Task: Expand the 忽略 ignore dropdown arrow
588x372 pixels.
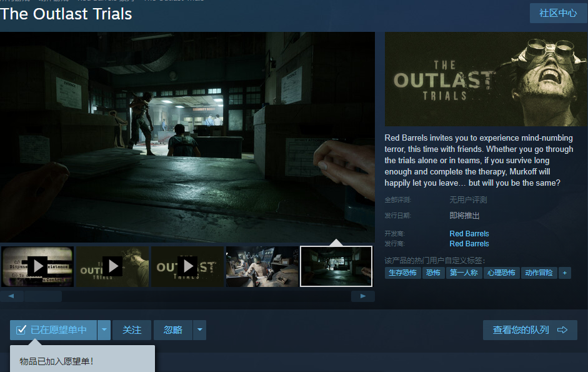Action: pyautogui.click(x=200, y=330)
